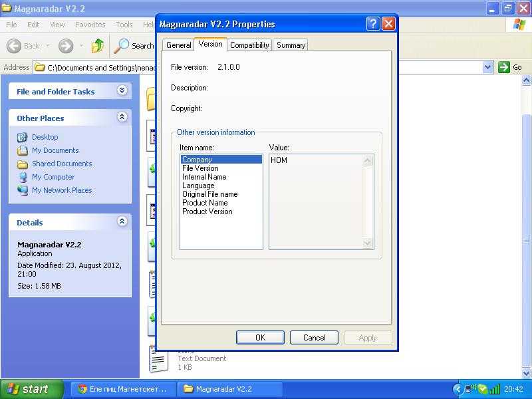Open the Edit menu in Explorer
Viewport: 532px width, 399px height.
33,25
